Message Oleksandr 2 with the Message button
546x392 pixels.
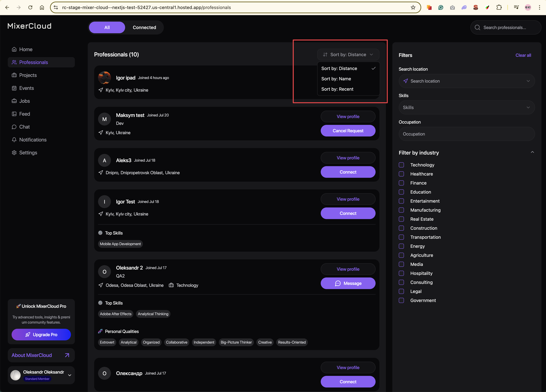pos(348,283)
